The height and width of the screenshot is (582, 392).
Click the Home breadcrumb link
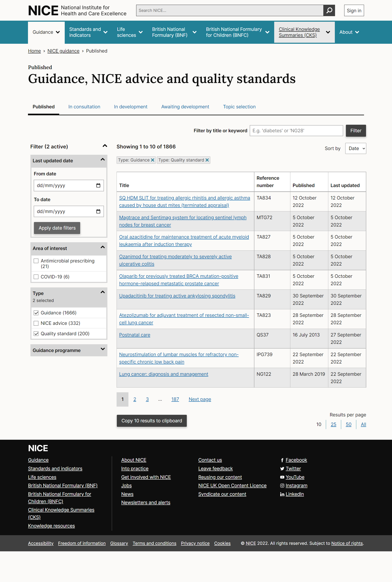tap(34, 51)
